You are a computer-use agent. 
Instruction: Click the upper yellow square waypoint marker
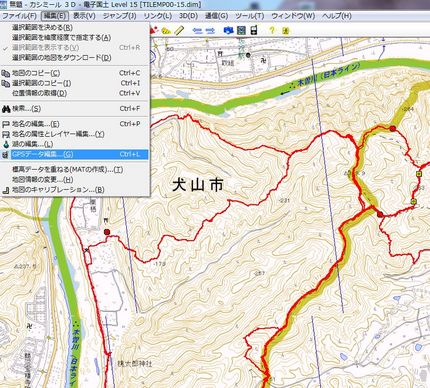coord(419,174)
